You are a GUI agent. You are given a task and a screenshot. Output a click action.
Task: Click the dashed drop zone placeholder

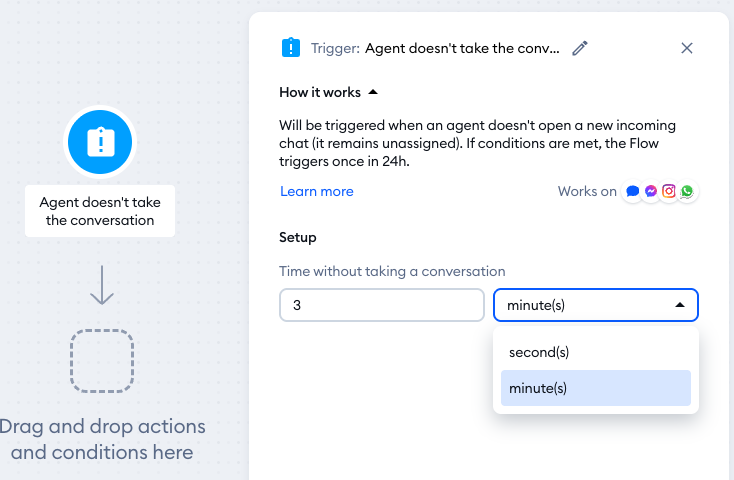(102, 360)
